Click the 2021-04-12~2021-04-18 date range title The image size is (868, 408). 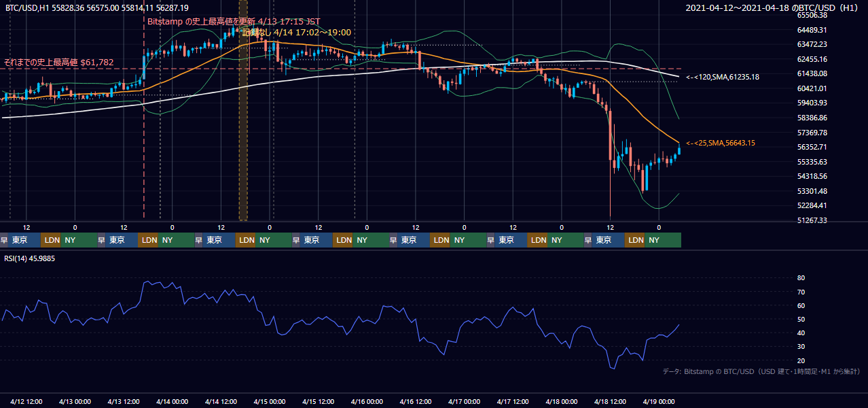point(772,7)
